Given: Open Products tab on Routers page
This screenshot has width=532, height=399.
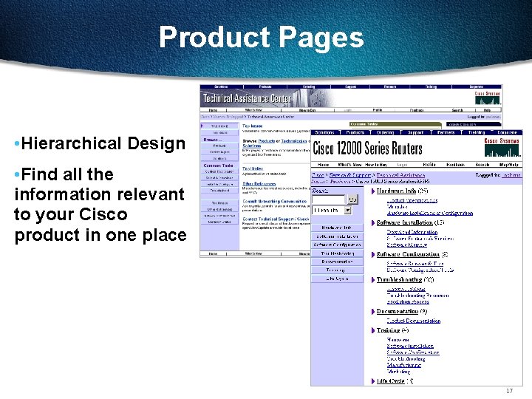Looking at the screenshot, I should point(355,132).
